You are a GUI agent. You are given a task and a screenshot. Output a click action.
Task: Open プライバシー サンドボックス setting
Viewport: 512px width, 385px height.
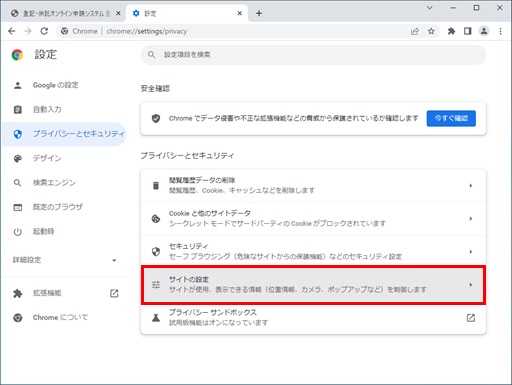(x=313, y=318)
